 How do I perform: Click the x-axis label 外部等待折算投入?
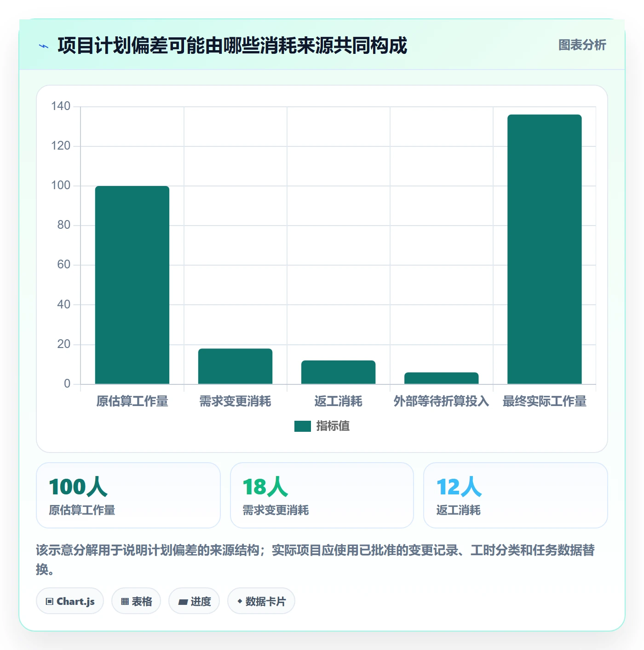coord(441,401)
